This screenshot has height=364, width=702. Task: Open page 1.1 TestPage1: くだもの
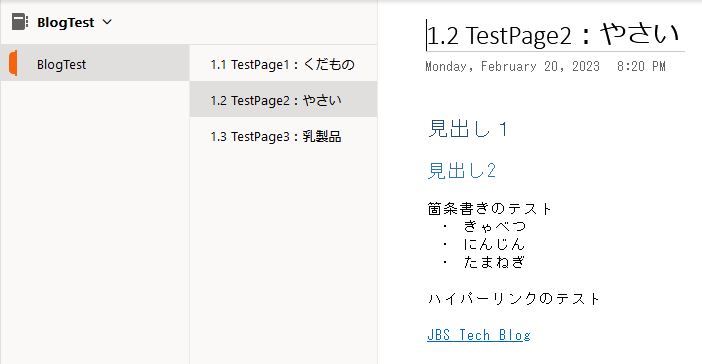283,63
